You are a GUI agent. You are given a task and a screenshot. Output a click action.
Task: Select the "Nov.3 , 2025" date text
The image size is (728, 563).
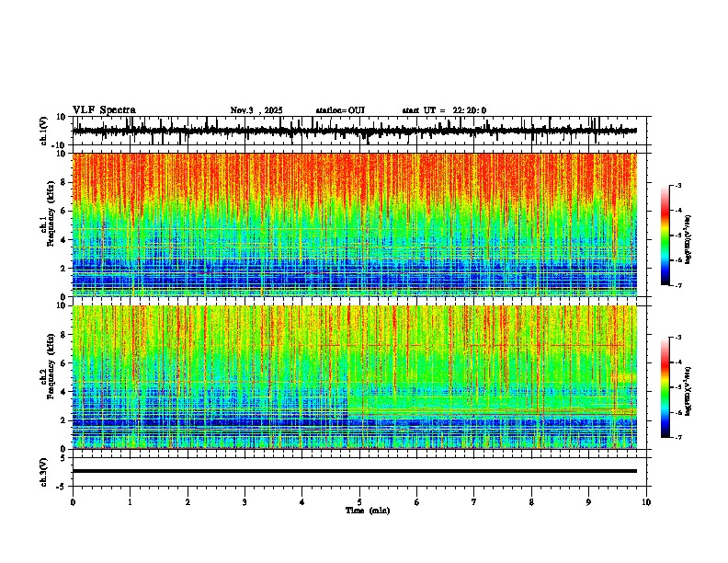256,110
